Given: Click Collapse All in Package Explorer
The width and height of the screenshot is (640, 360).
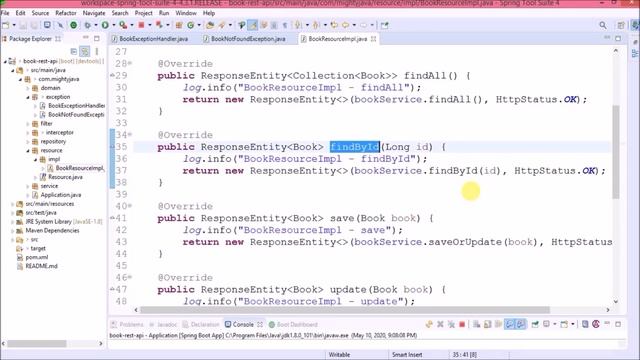Looking at the screenshot, I should pos(74,51).
